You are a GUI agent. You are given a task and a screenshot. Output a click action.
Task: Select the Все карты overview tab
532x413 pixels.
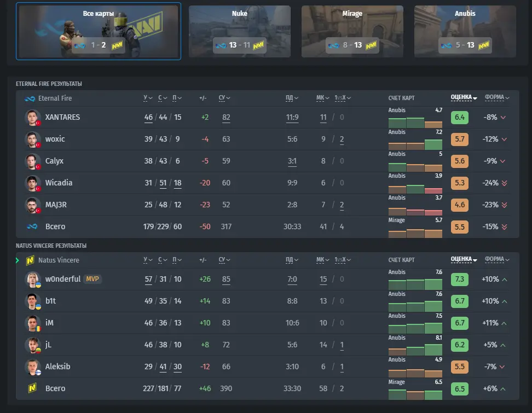click(x=99, y=31)
